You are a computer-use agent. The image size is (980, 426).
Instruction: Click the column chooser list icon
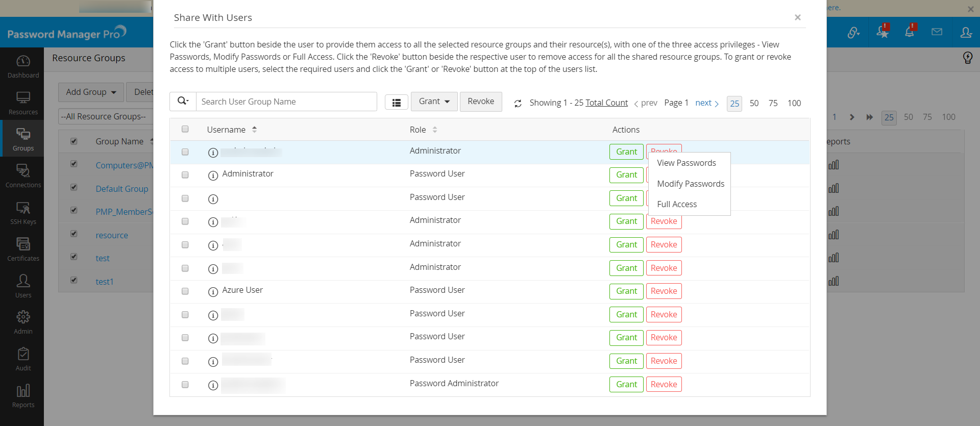[x=396, y=103]
